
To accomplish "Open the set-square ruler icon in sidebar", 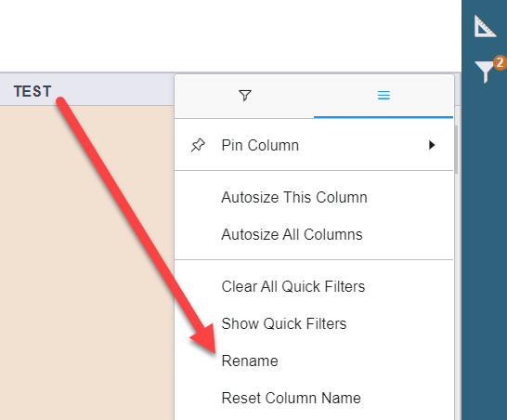I will click(485, 27).
